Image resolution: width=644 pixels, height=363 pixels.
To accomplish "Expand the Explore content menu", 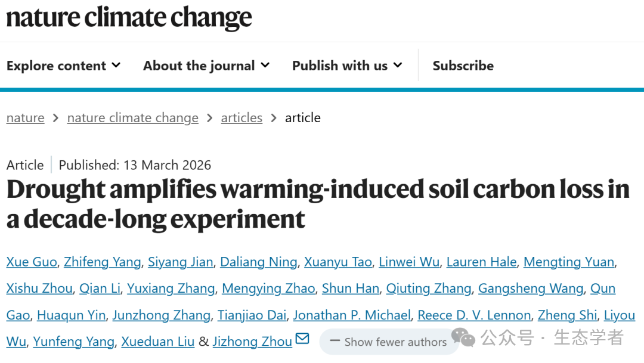I will [x=63, y=66].
